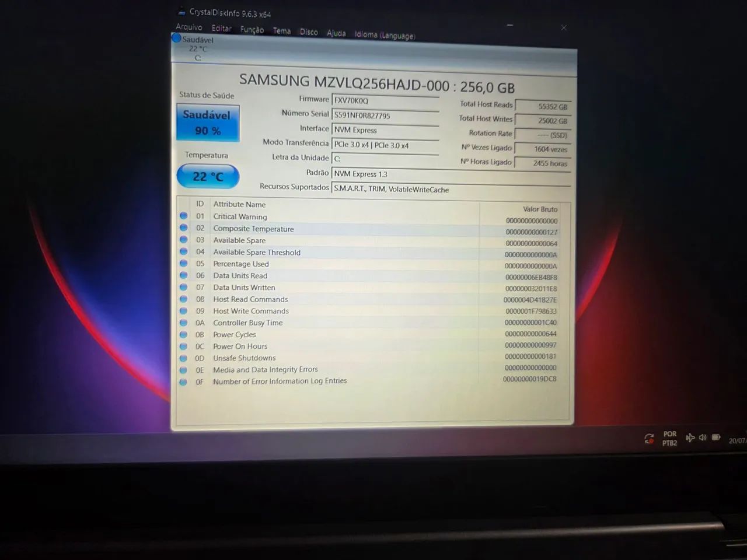Click the raw value 00000006EB48F8
Screen dimensions: 747x560
coord(531,277)
